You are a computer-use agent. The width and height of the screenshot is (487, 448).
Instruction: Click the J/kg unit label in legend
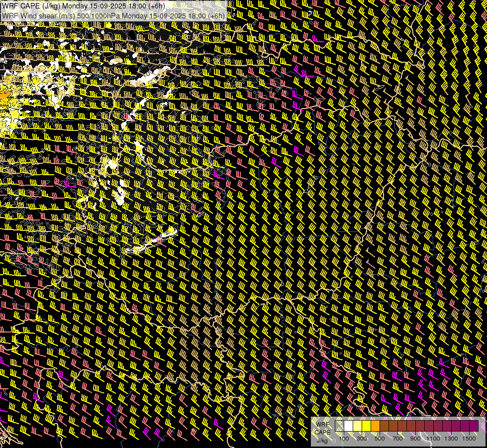(x=322, y=440)
